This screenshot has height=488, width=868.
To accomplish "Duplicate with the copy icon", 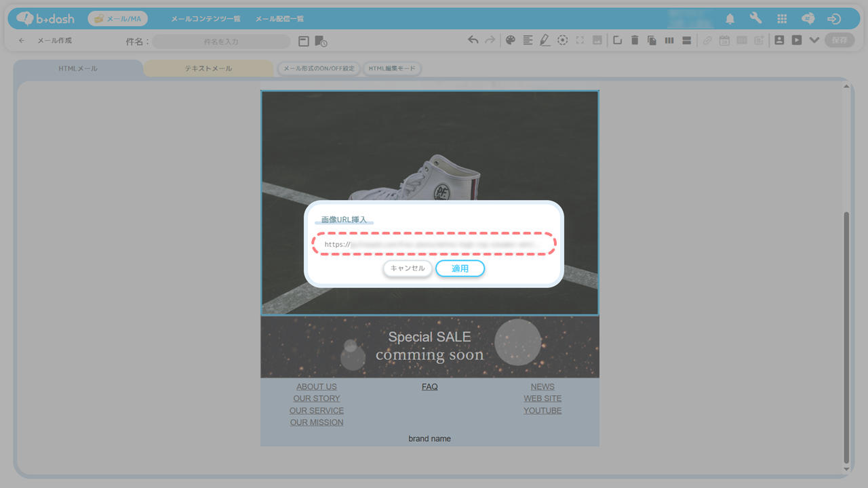I will (652, 40).
